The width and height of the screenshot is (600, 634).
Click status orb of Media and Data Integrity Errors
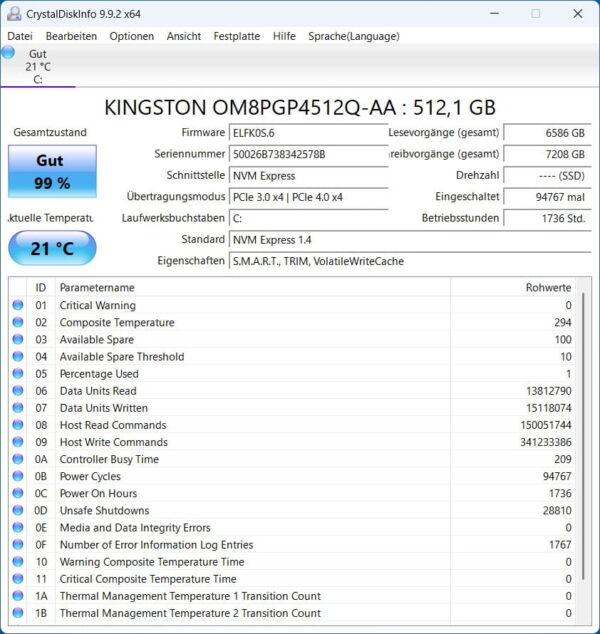(18, 527)
